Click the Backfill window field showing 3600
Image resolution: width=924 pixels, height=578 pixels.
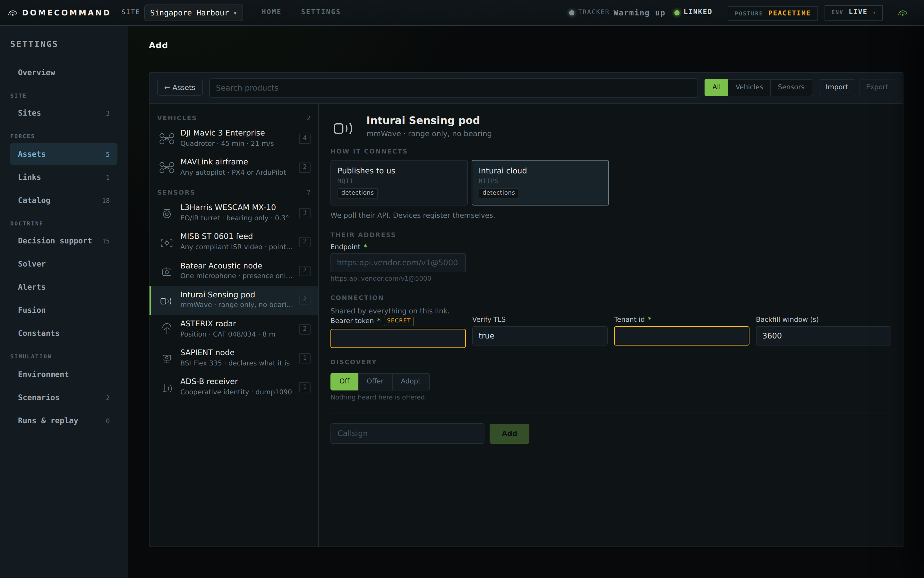pos(823,336)
